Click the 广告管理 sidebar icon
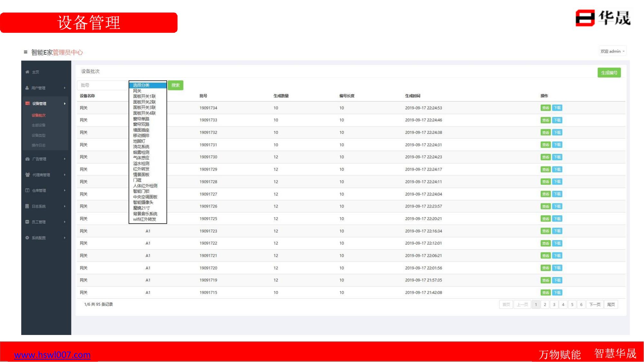Screen dimensions: 644x362 [x=28, y=159]
